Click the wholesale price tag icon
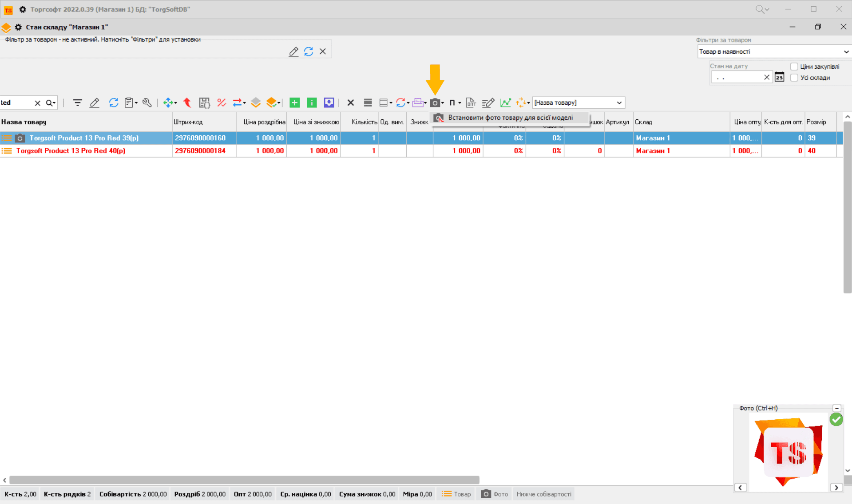Screen dimensions: 852x504 (471, 102)
